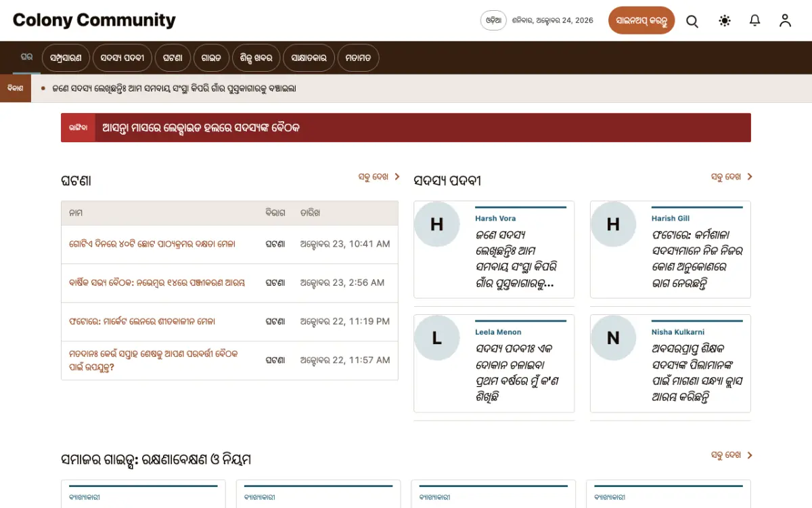
Task: Toggle the light/dark theme sun icon
Action: [x=725, y=21]
